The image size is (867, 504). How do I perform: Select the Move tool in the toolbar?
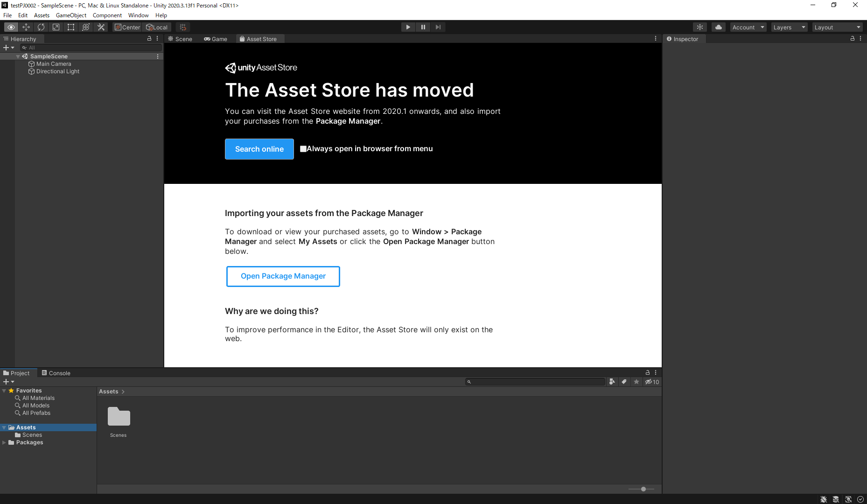26,27
